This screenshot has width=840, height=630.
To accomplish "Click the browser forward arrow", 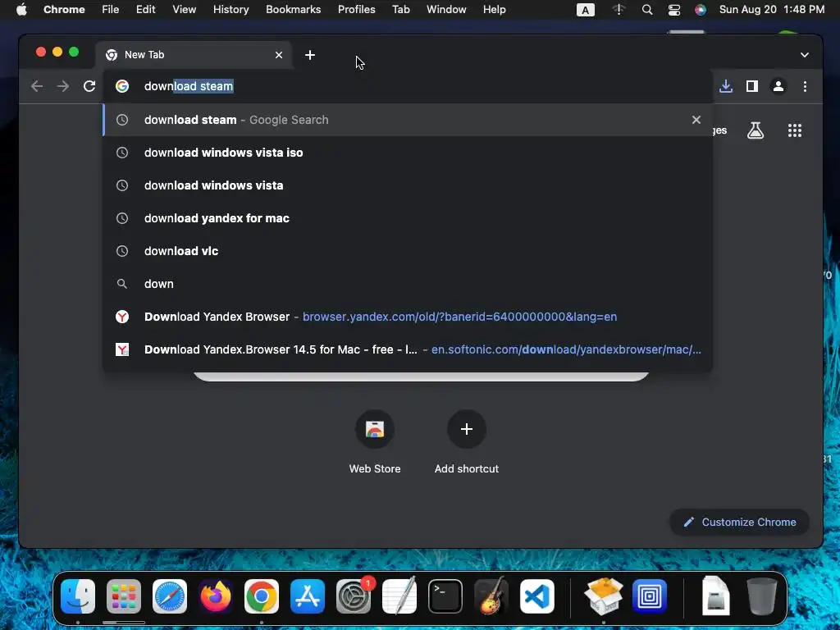I will point(63,86).
